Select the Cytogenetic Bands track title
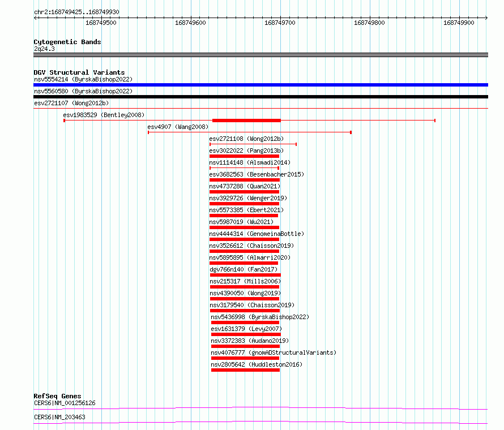The image size is (504, 430). [67, 42]
